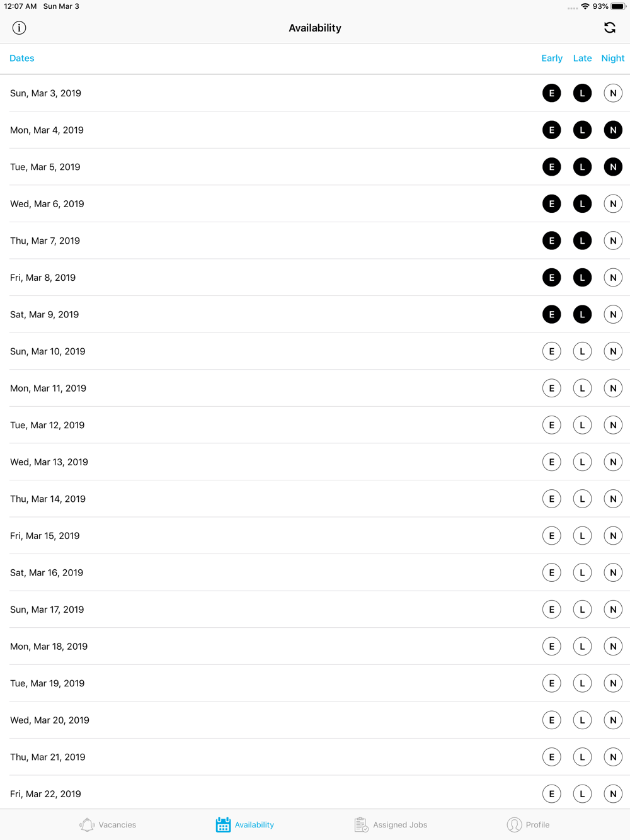Toggle Late shift off for Wed, Mar 6
Viewport: 630px width, 840px height.
pyautogui.click(x=582, y=204)
